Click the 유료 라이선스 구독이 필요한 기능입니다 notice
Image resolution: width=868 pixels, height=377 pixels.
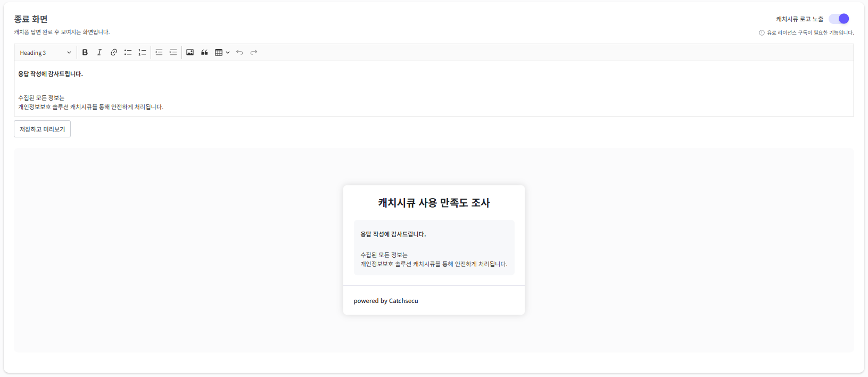point(810,33)
